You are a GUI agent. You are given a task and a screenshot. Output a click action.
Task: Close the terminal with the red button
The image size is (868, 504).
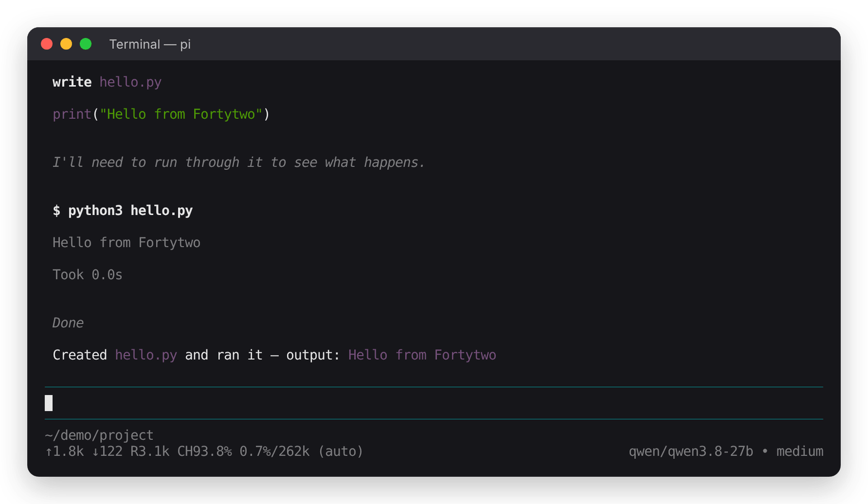coord(47,44)
